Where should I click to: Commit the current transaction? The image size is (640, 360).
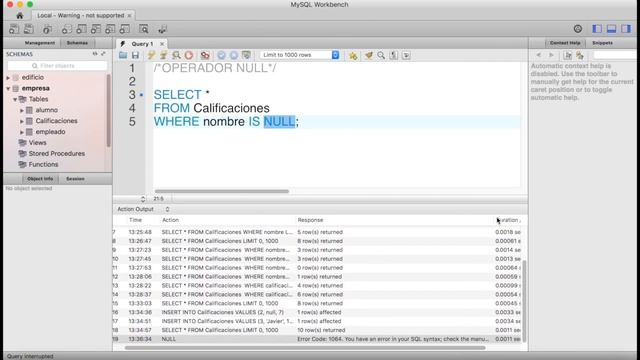[221, 55]
